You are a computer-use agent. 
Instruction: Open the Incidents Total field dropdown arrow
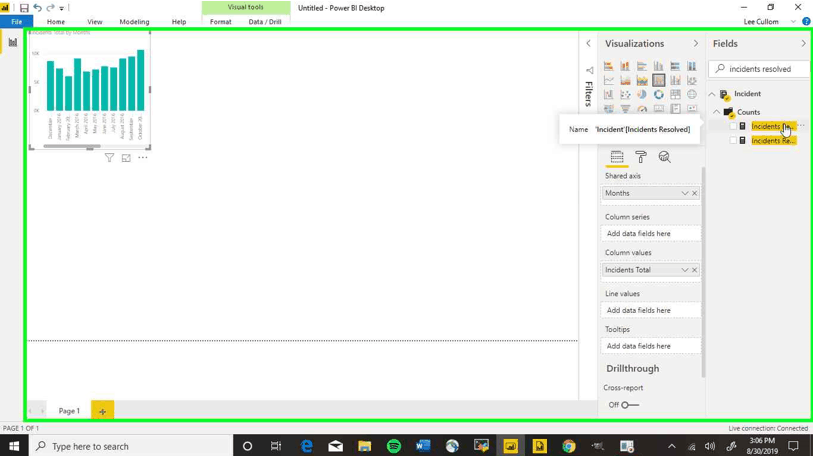pyautogui.click(x=684, y=270)
